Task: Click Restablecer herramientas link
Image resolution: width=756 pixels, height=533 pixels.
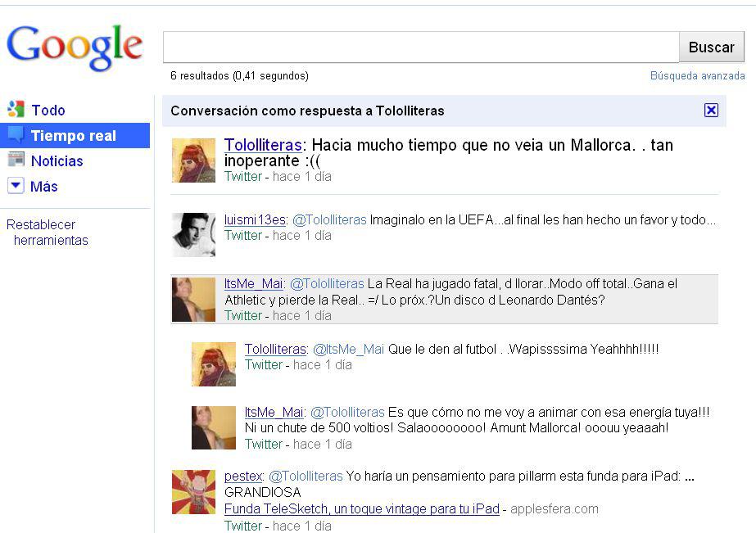Action: pos(48,233)
